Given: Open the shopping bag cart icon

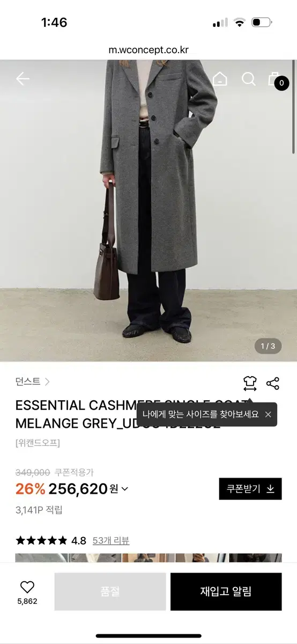Looking at the screenshot, I should 274,79.
